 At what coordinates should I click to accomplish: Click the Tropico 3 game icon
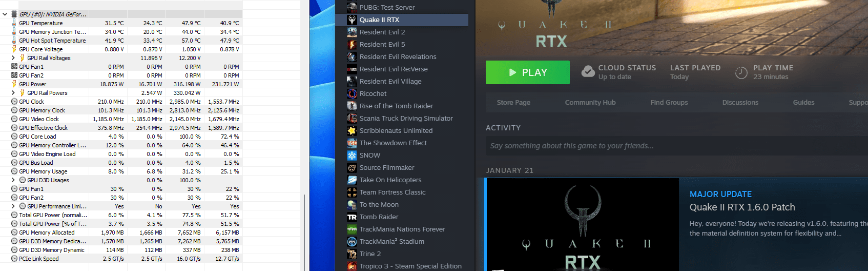pyautogui.click(x=352, y=266)
